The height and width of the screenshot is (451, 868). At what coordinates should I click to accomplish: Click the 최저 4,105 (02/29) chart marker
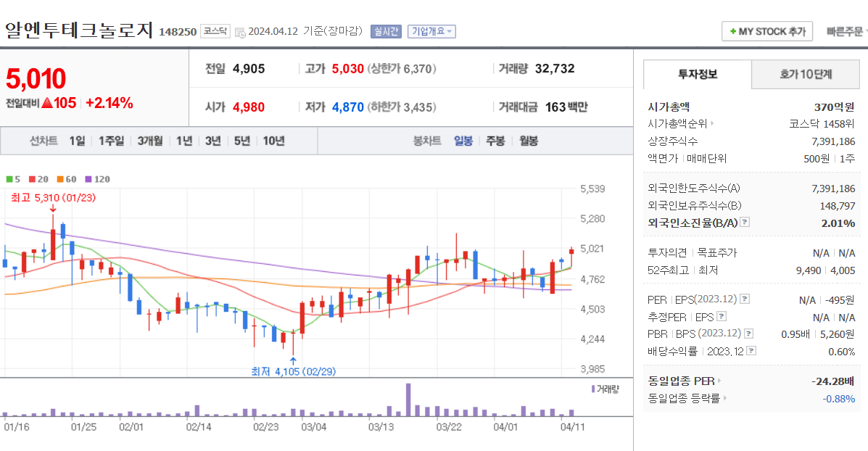click(x=294, y=371)
